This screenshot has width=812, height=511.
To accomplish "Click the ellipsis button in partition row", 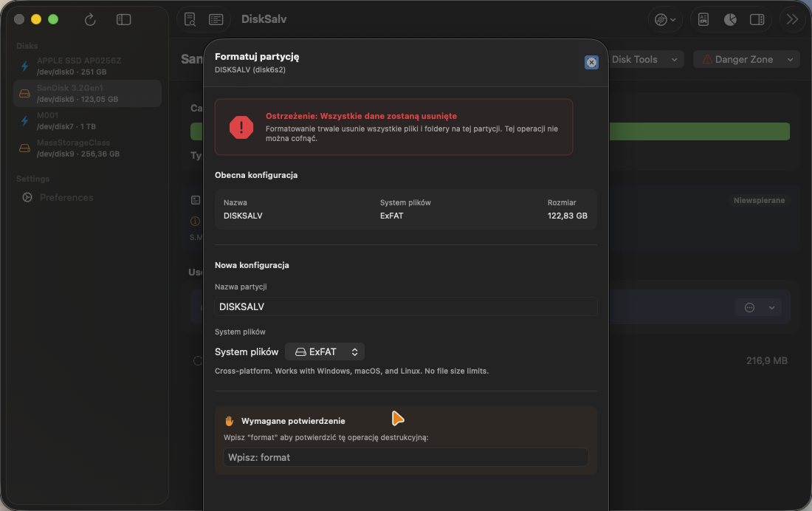I will pos(749,308).
